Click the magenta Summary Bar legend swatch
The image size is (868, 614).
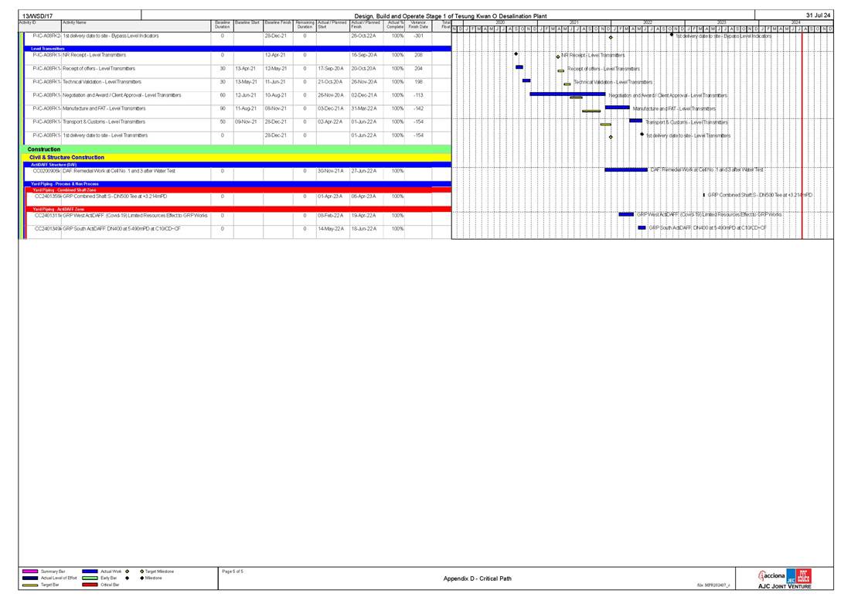30,571
